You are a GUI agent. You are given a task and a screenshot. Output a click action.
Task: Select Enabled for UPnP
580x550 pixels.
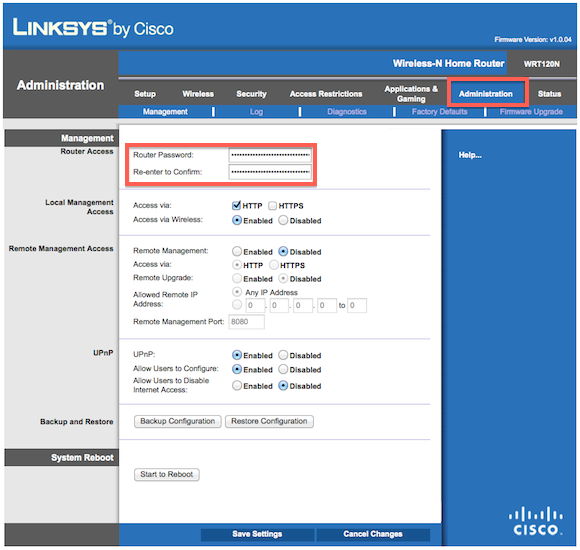click(x=237, y=355)
